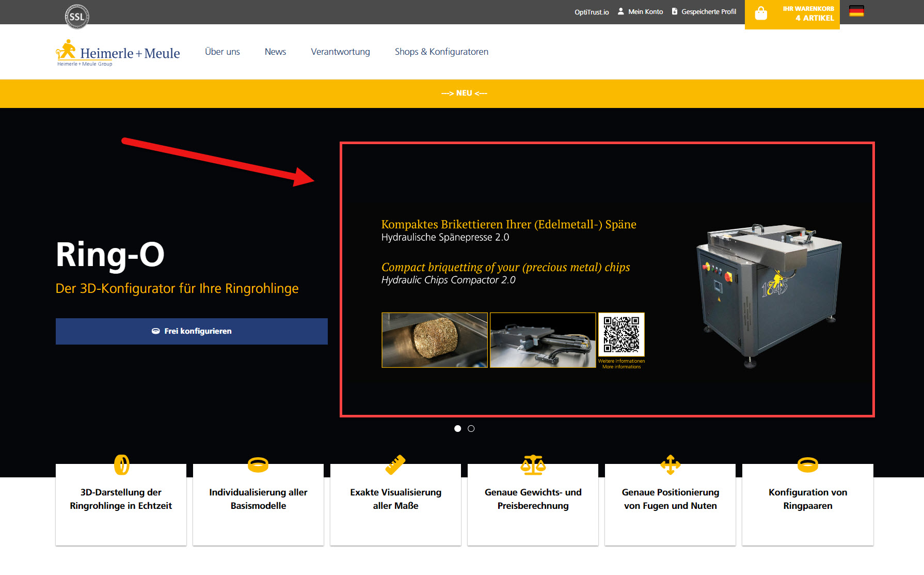Click the gold briquette thumbnail image
The width and height of the screenshot is (924, 575).
coord(434,340)
